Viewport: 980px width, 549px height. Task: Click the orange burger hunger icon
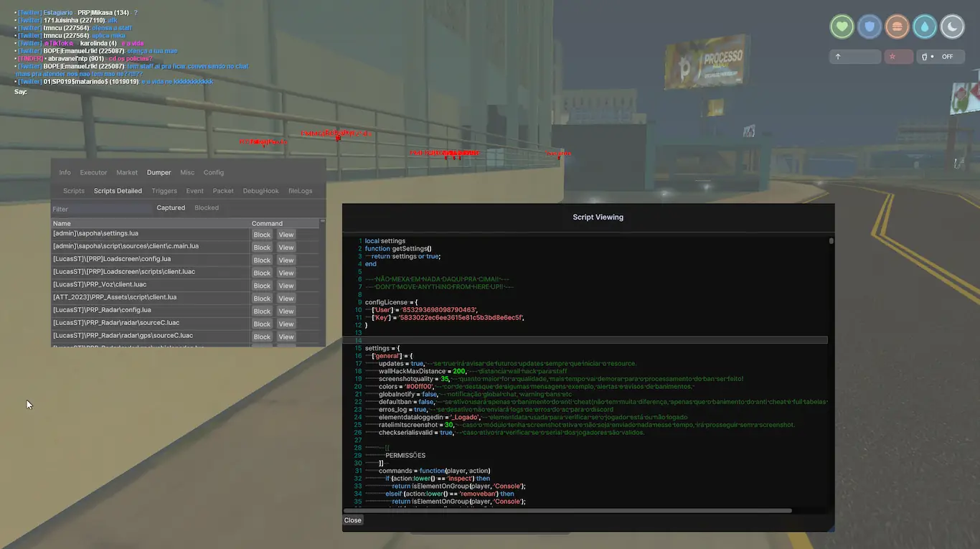point(897,27)
